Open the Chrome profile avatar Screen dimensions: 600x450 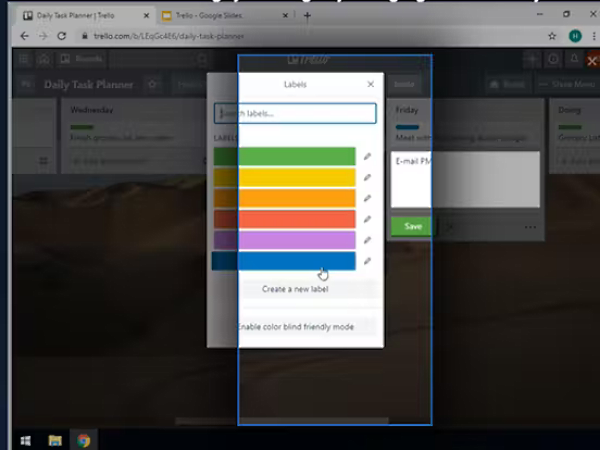[x=575, y=36]
